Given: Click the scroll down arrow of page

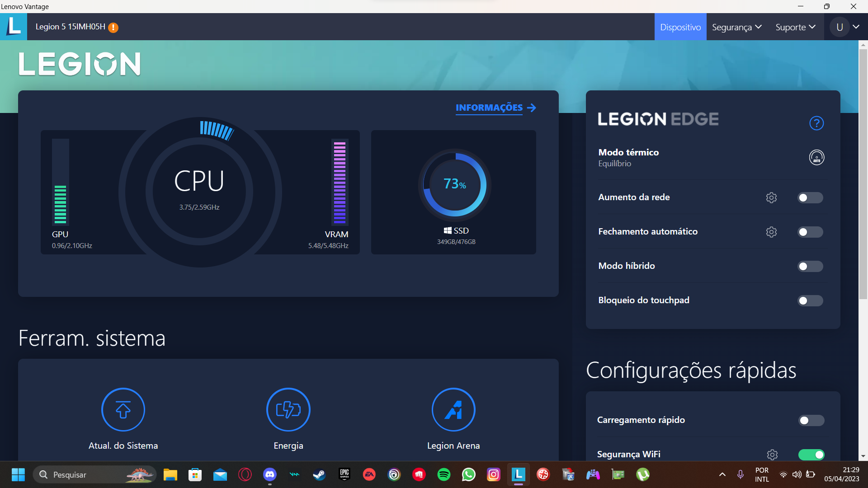Looking at the screenshot, I should click(x=863, y=456).
